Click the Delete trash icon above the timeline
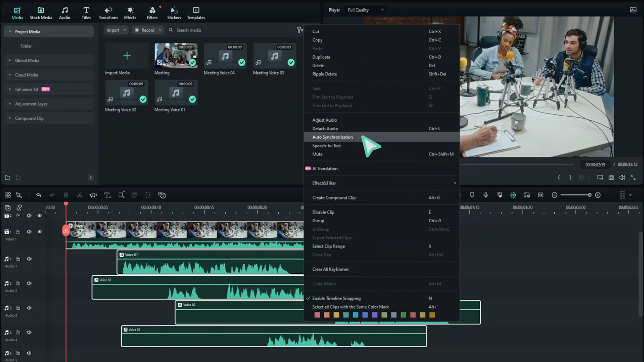The image size is (644, 362). [66, 195]
